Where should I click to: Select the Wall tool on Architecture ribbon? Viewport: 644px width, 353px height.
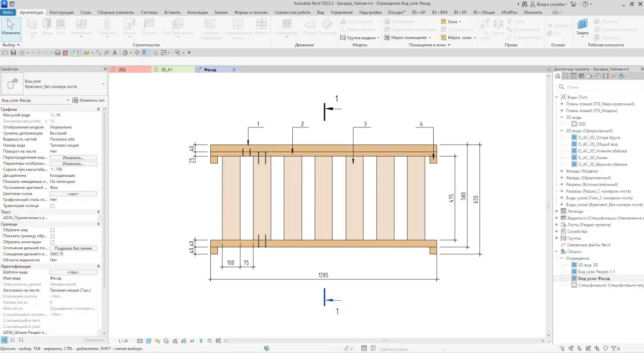point(31,28)
